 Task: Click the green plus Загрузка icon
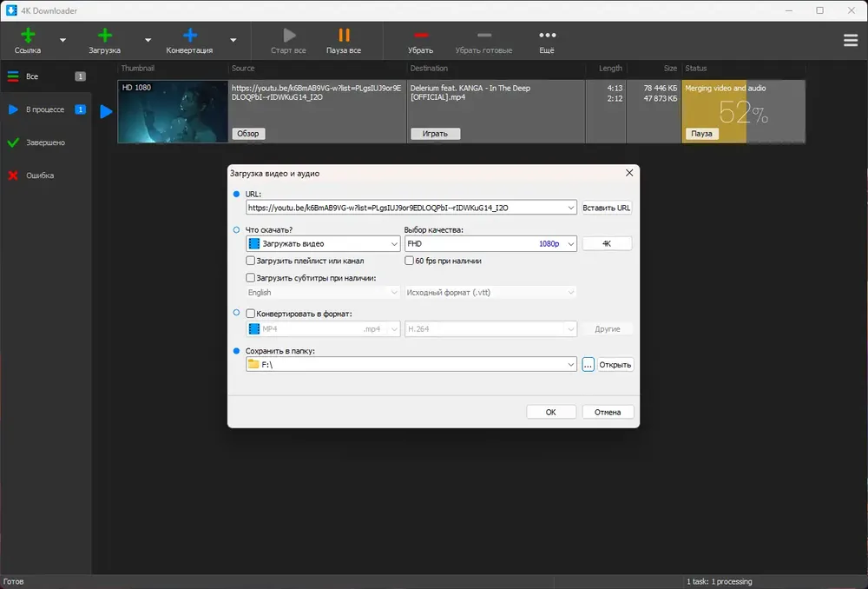[x=105, y=36]
